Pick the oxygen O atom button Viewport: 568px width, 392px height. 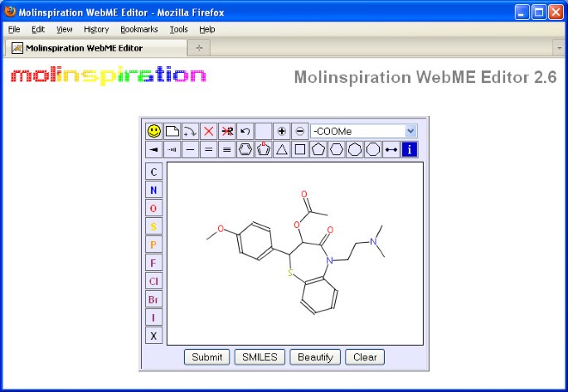click(x=153, y=208)
